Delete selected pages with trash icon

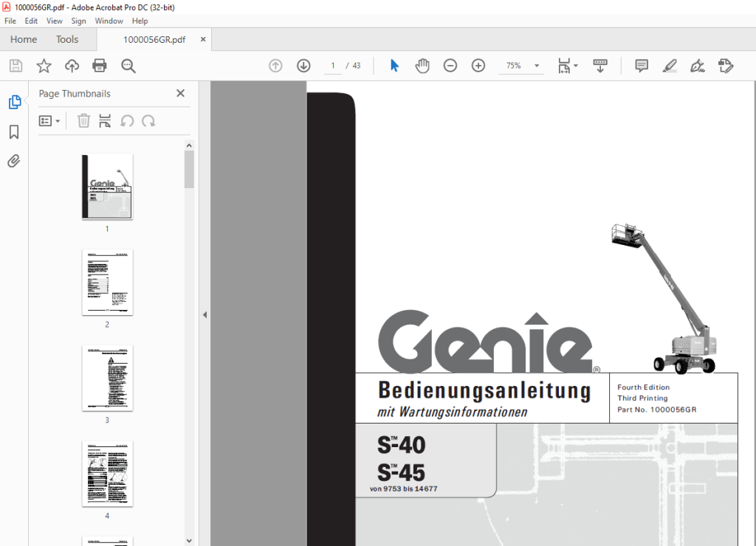point(83,121)
